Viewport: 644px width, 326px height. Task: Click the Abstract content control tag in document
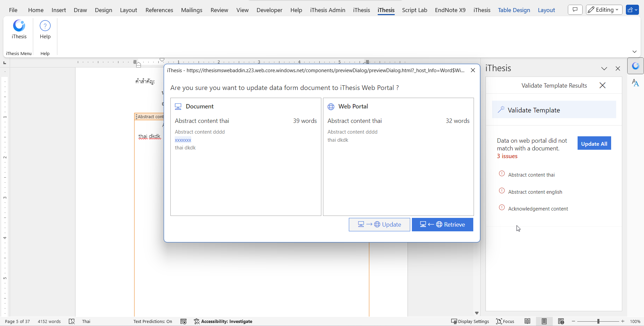click(x=150, y=117)
